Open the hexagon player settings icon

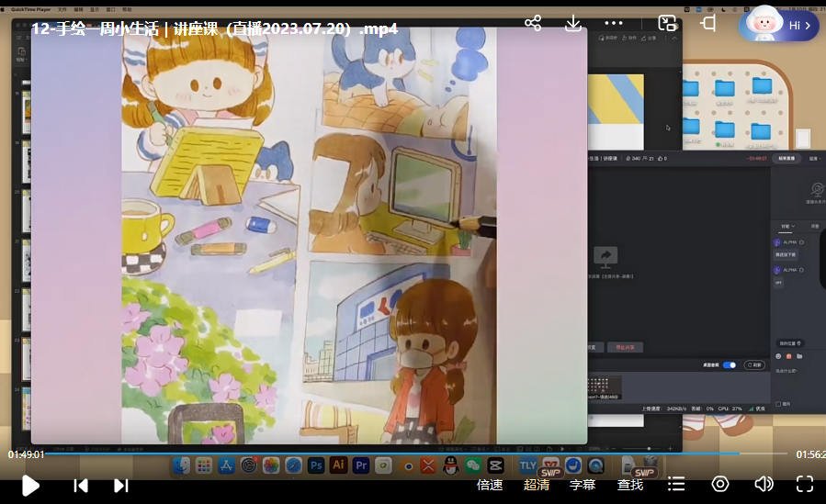pos(720,484)
